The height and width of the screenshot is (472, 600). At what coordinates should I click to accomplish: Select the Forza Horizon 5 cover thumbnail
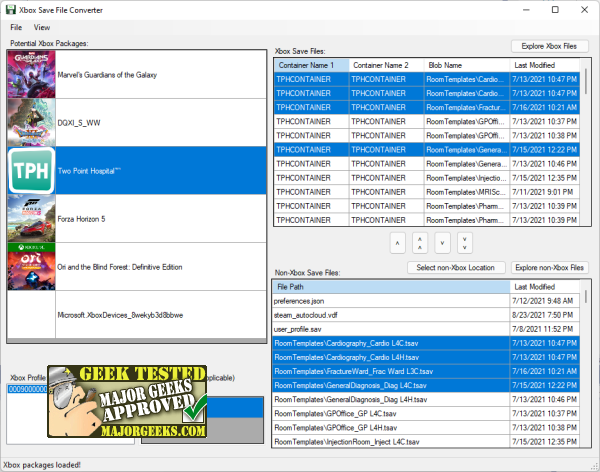(x=31, y=219)
